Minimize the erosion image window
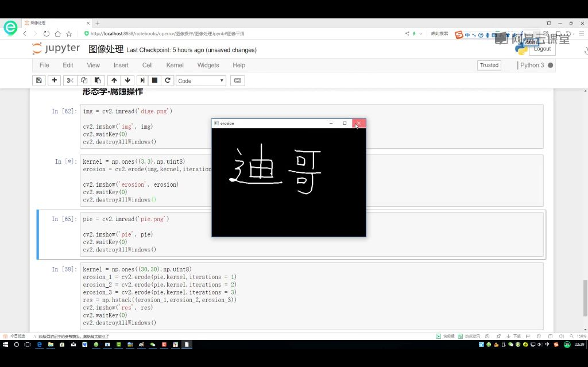Viewport: 588px width, 367px height. [331, 123]
